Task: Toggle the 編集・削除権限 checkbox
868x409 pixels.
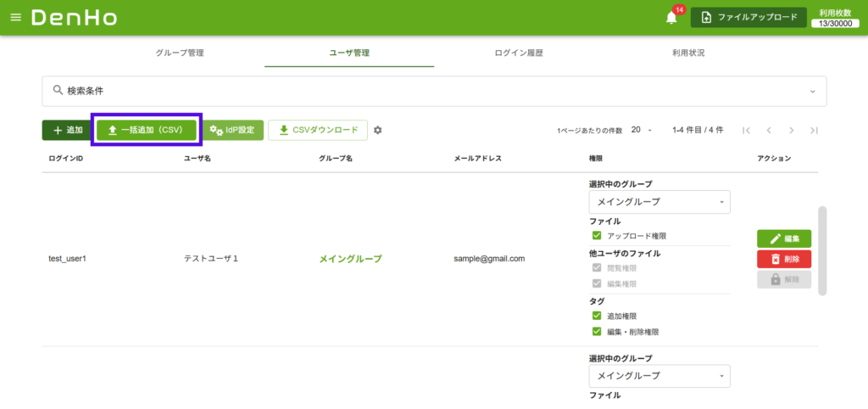Action: tap(597, 332)
